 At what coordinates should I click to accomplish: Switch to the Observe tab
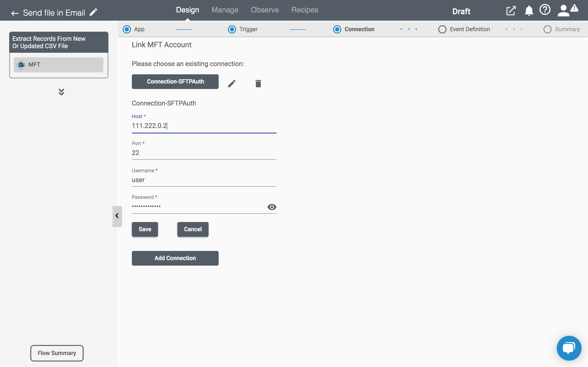coord(264,10)
